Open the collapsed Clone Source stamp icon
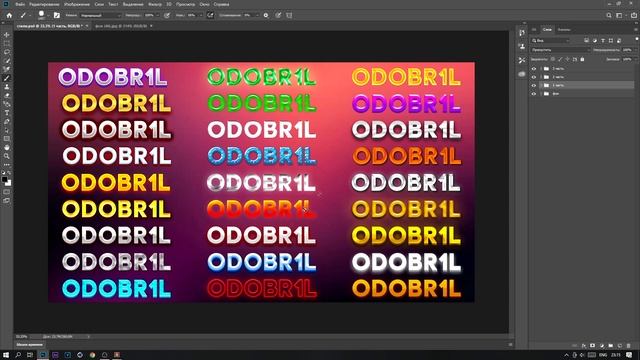The height and width of the screenshot is (360, 640). [522, 47]
